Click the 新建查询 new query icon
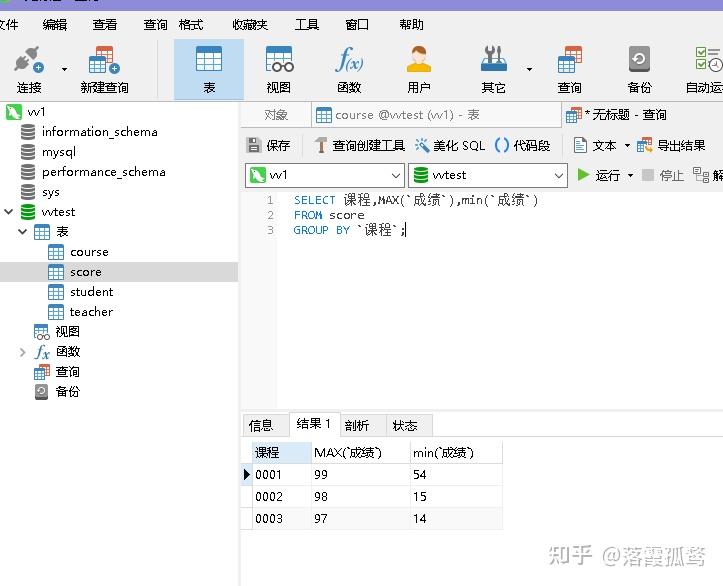This screenshot has height=586, width=723. (x=104, y=69)
